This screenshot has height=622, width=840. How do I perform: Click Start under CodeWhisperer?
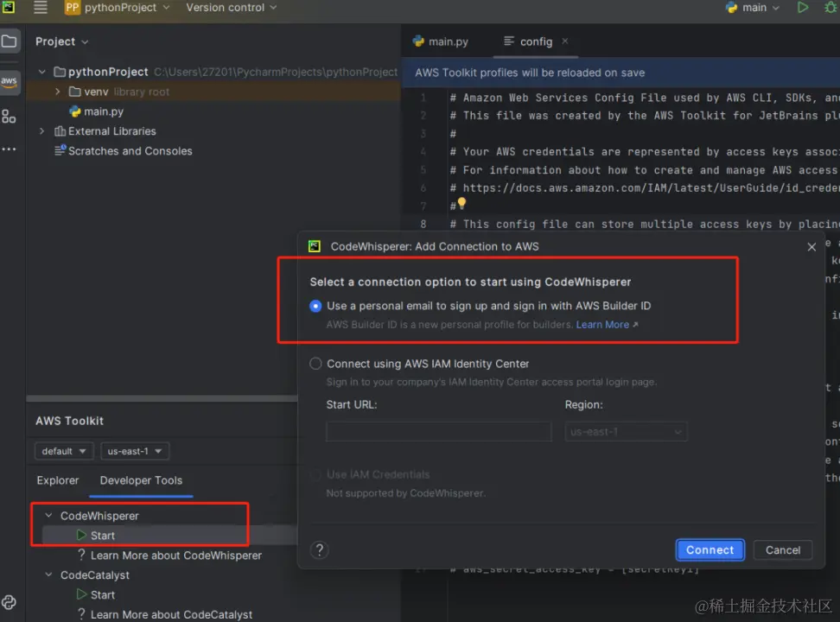click(102, 536)
